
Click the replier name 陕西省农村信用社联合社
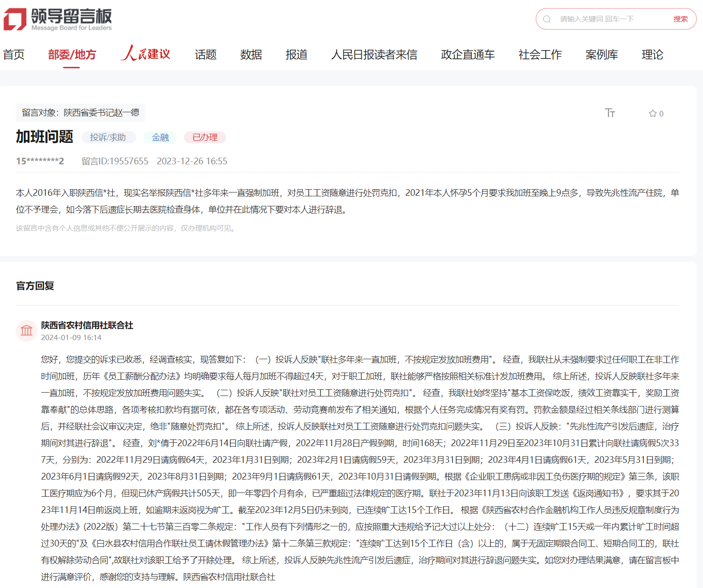pyautogui.click(x=87, y=325)
